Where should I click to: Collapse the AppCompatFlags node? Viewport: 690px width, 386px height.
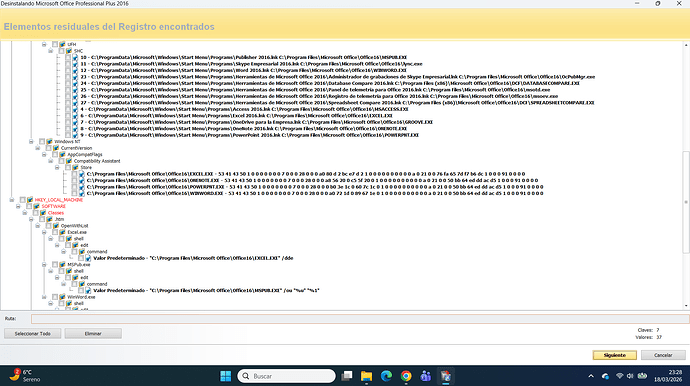44,154
